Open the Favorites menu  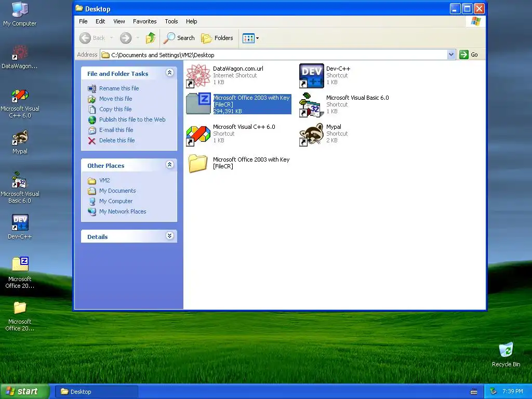click(144, 21)
